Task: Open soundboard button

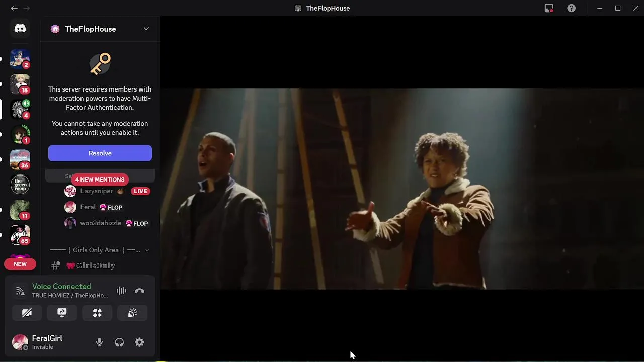Action: coord(132,313)
